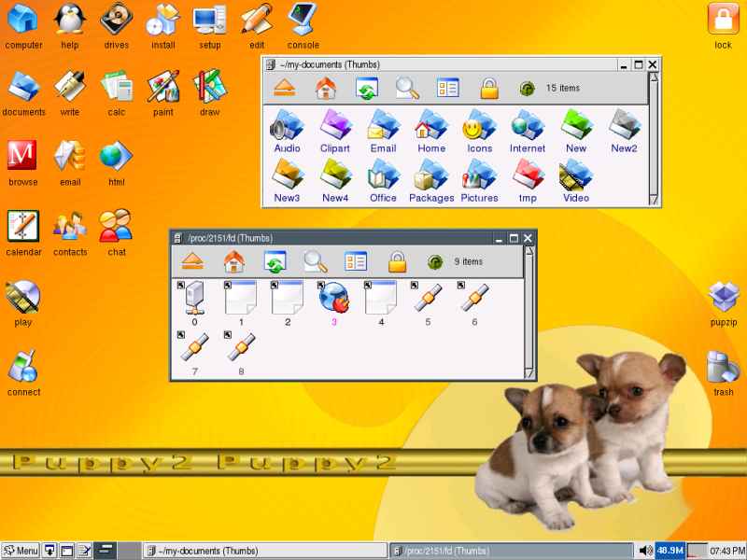Viewport: 747px width, 560px height.
Task: Click the speaker volume icon in the tray
Action: point(645,551)
